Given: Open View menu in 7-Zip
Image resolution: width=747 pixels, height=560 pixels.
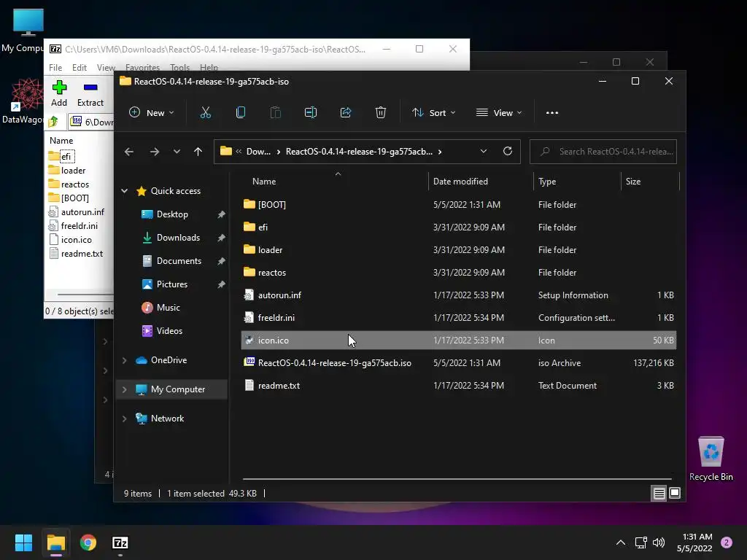Looking at the screenshot, I should (x=106, y=68).
